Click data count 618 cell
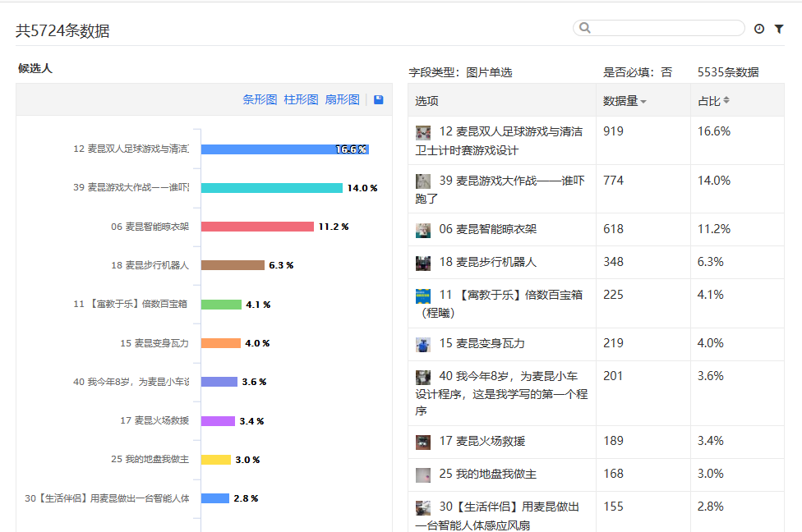Screen dimensions: 802x532 click(613, 229)
